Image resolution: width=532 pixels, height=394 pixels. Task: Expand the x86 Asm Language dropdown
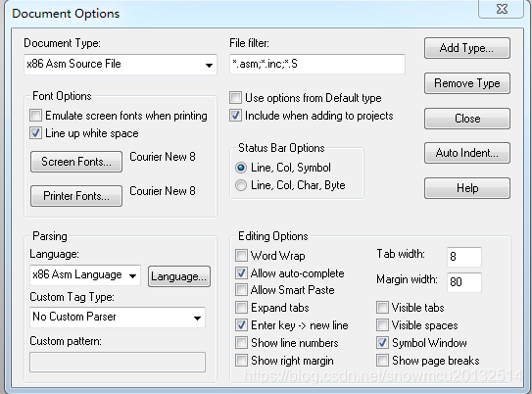(x=85, y=275)
